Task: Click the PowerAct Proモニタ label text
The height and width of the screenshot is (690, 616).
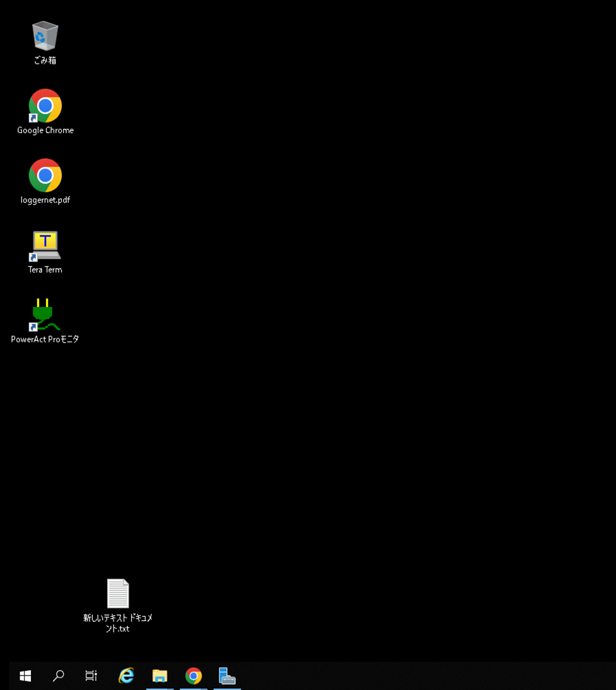Action: tap(45, 339)
